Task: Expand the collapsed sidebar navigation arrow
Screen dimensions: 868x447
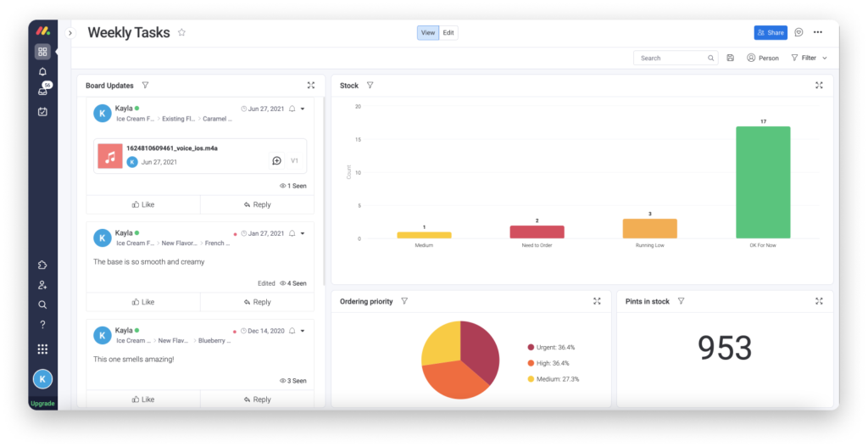Action: click(x=70, y=33)
